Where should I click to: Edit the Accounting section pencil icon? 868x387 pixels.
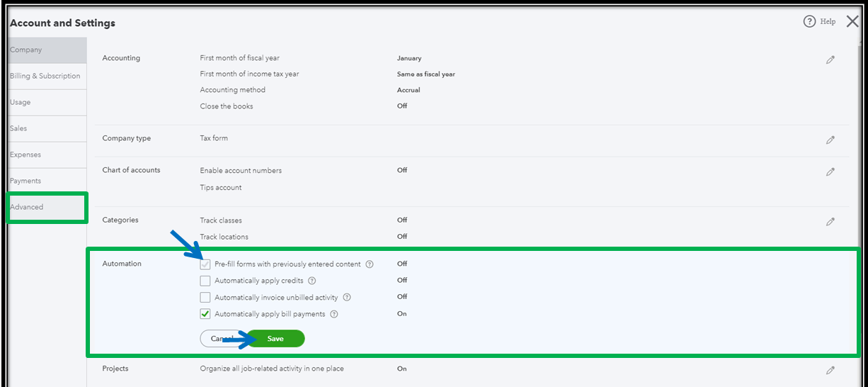point(830,60)
